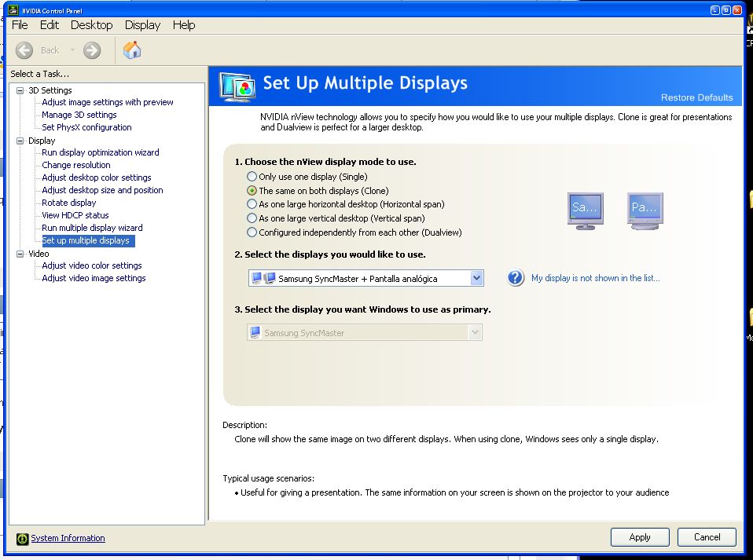Click the Apply button
The width and height of the screenshot is (753, 560).
[640, 537]
